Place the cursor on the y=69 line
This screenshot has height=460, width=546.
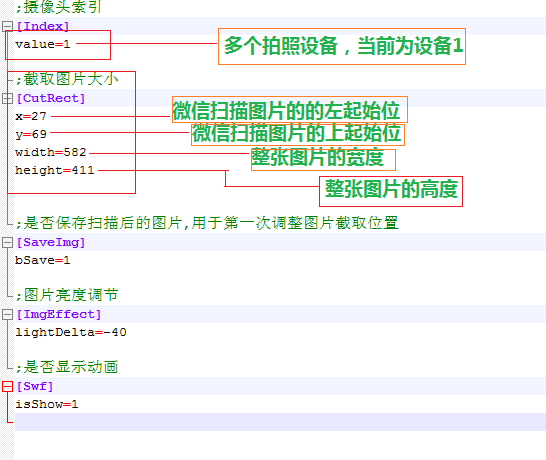click(x=31, y=134)
